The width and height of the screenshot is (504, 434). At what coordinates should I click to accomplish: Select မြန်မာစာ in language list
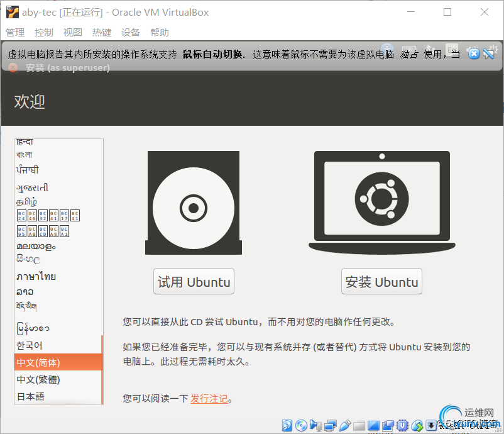[58, 328]
